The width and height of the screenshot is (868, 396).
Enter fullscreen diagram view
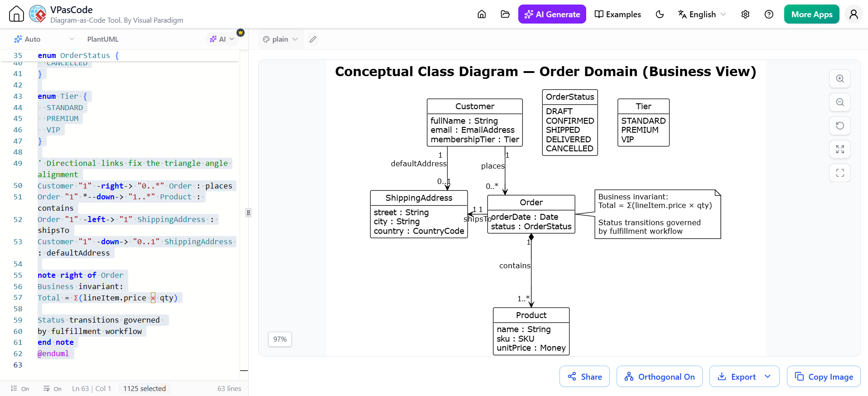point(840,173)
